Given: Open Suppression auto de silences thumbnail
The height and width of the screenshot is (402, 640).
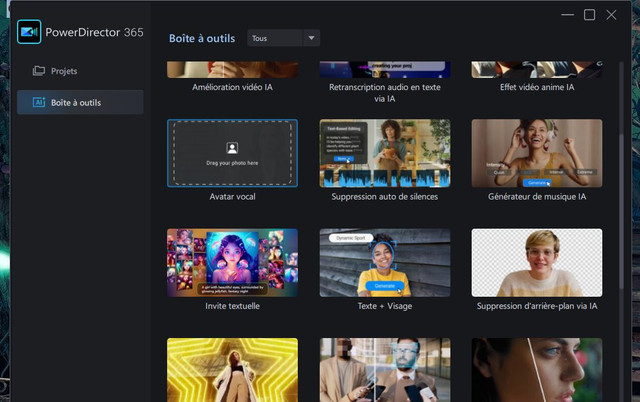Looking at the screenshot, I should pyautogui.click(x=384, y=153).
